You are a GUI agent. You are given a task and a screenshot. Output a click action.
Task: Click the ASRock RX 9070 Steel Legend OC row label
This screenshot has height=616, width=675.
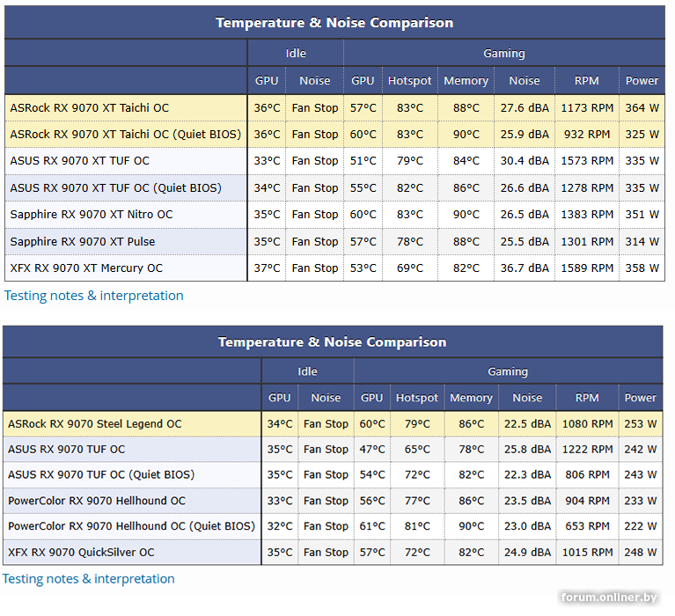tap(95, 424)
